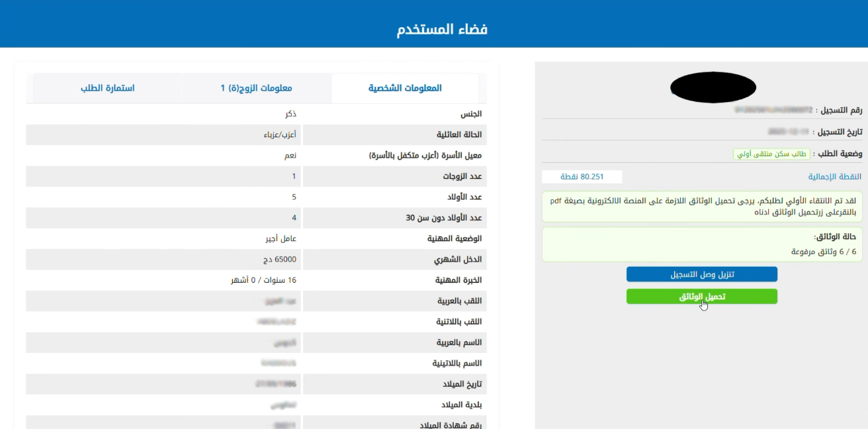Select the نعم value in معيل الأسرة row

coord(290,156)
